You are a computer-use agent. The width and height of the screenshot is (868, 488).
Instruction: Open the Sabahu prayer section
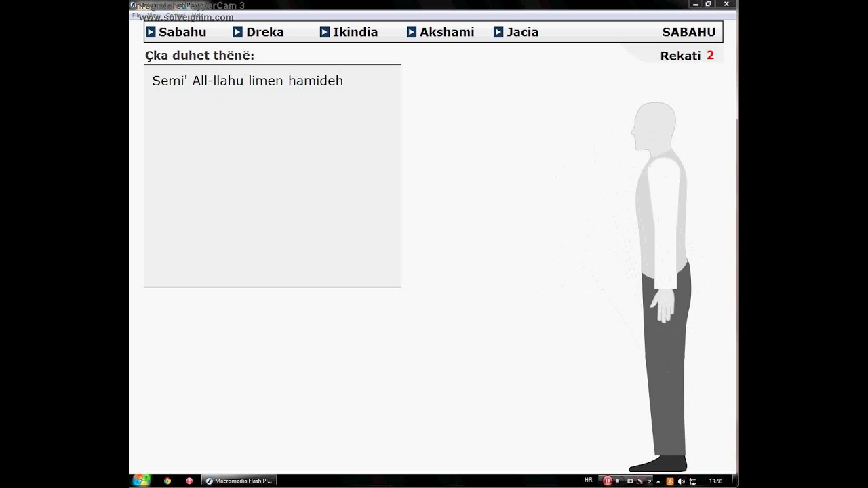pyautogui.click(x=176, y=32)
